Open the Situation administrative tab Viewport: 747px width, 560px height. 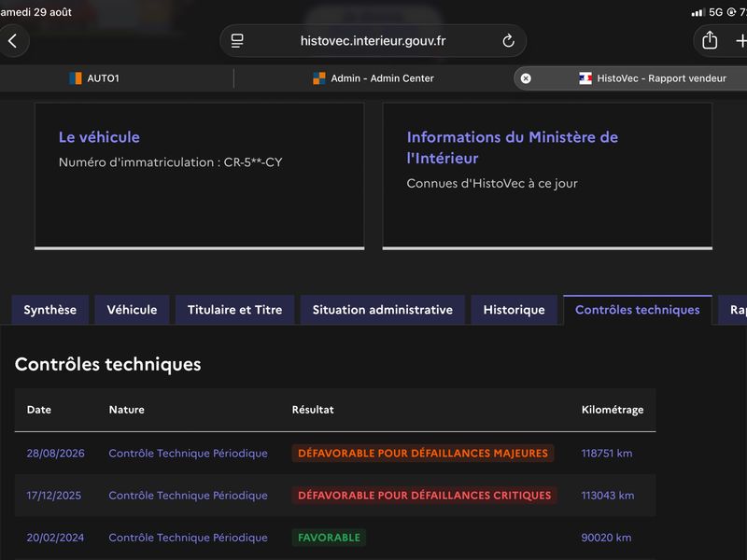tap(383, 310)
